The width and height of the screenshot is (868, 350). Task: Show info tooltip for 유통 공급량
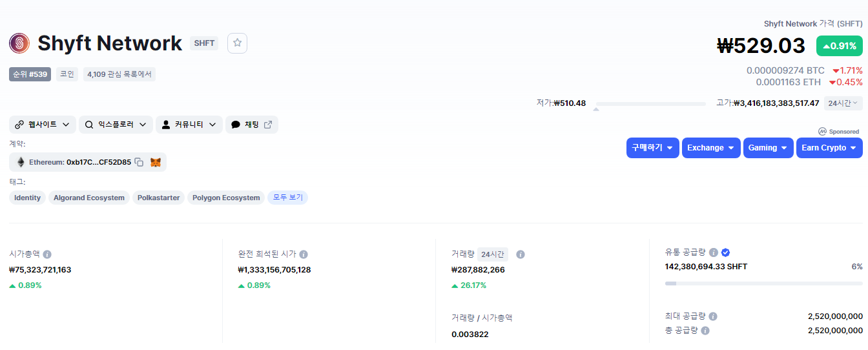[714, 252]
